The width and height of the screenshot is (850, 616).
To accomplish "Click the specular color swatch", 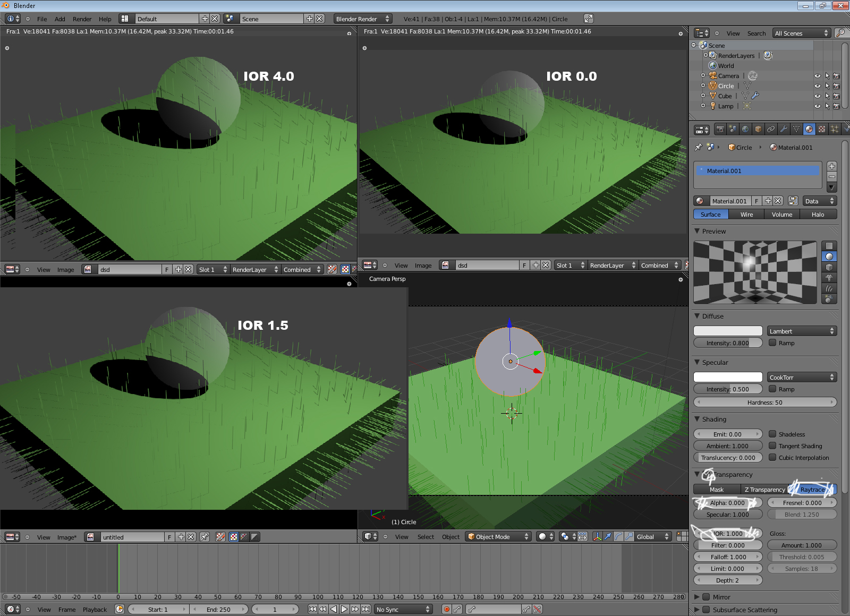I will click(728, 377).
